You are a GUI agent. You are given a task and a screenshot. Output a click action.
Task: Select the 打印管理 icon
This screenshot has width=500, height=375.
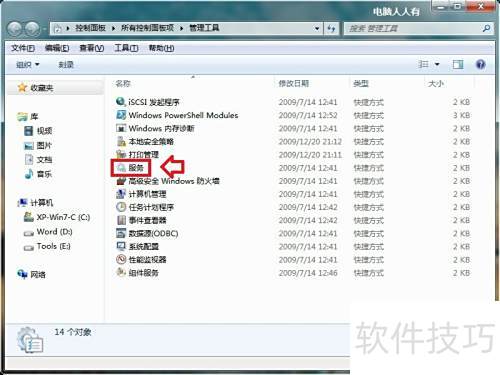tap(120, 154)
